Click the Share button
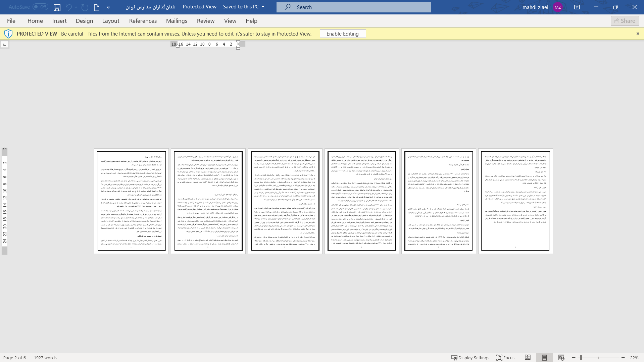 (x=625, y=21)
